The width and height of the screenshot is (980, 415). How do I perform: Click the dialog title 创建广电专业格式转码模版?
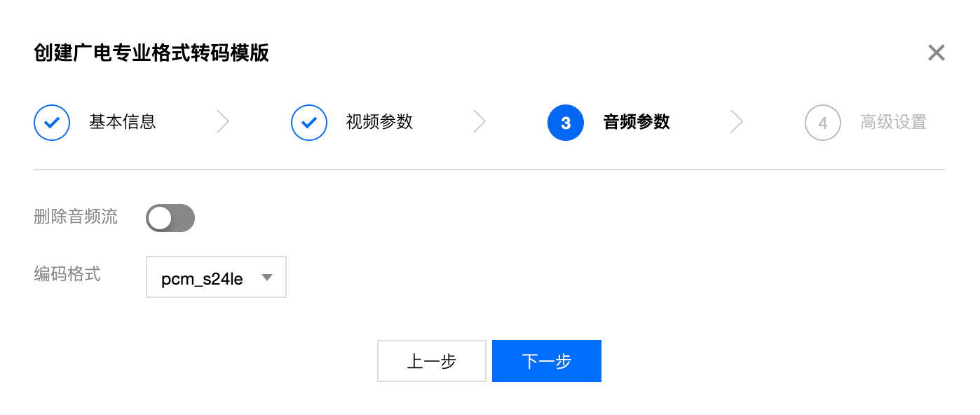pyautogui.click(x=151, y=53)
